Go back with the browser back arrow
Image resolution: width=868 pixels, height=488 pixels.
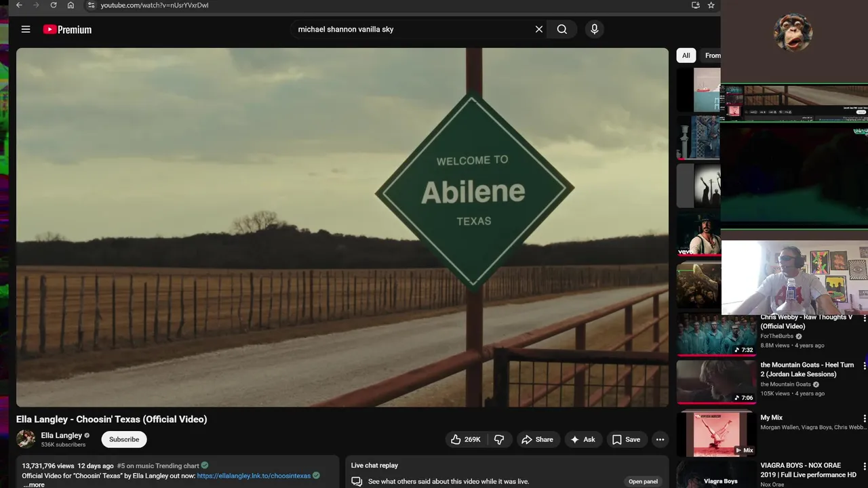(19, 5)
